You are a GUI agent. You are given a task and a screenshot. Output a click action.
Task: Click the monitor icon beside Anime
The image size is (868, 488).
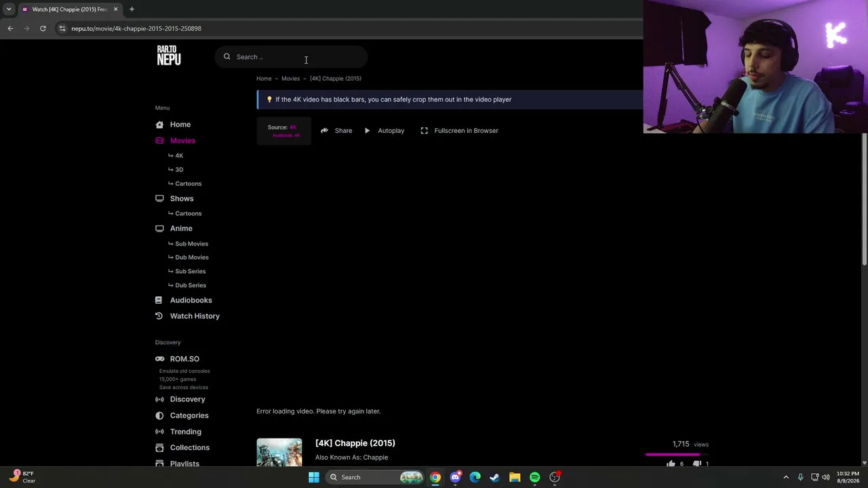coord(159,228)
